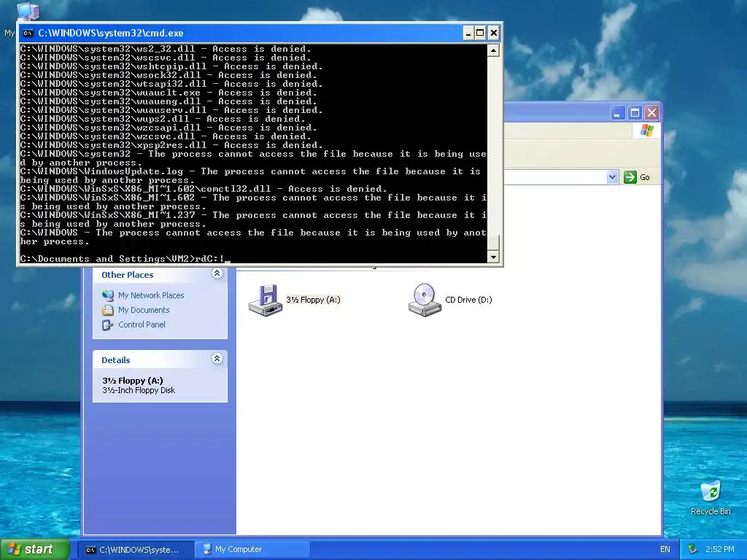Click the WindowsUpdate.log error line in cmd
This screenshot has height=560, width=747.
pos(251,176)
